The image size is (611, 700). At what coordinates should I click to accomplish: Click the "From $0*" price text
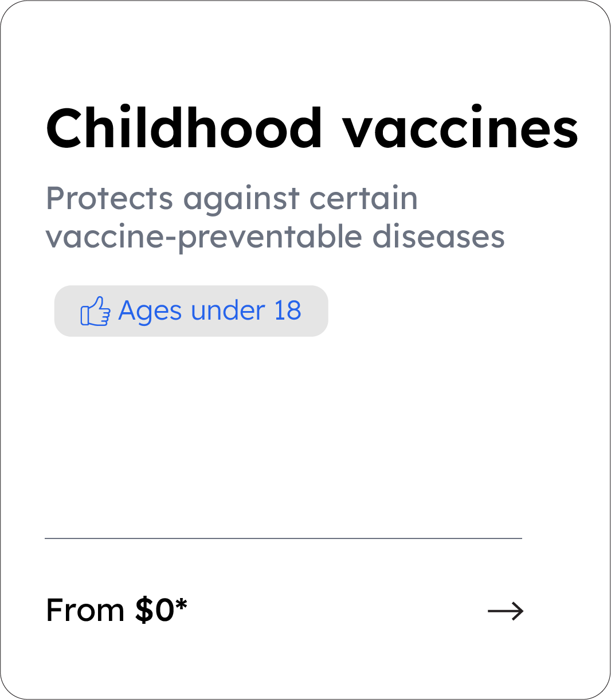coord(116,610)
